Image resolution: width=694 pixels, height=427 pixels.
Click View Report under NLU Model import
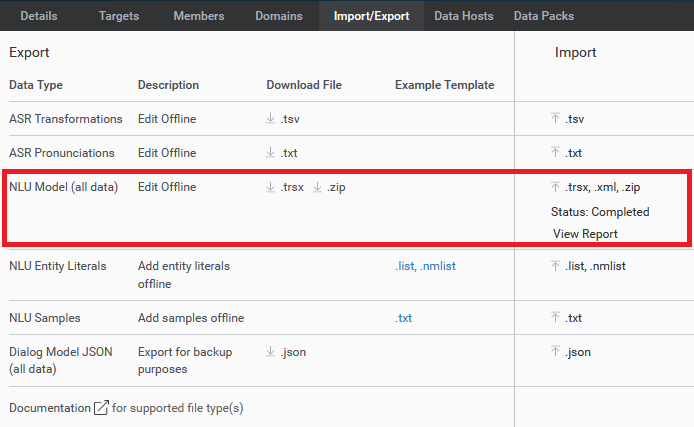(x=585, y=234)
